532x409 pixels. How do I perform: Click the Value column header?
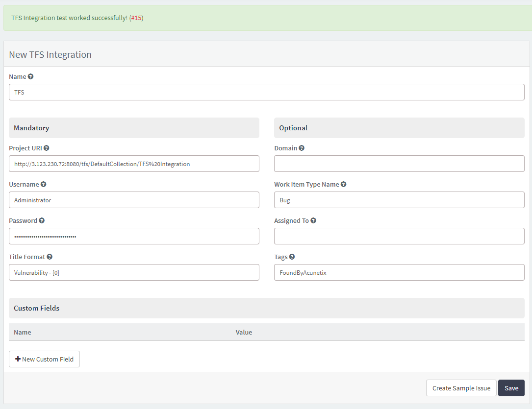click(x=244, y=333)
